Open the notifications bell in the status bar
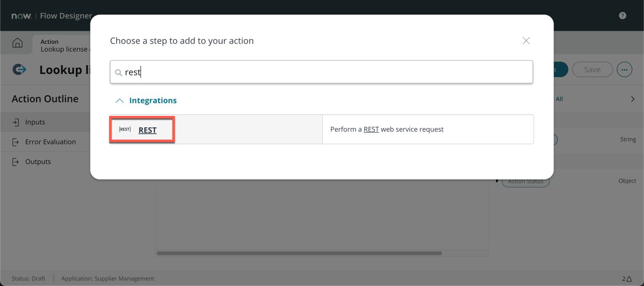644x286 pixels. (629, 279)
